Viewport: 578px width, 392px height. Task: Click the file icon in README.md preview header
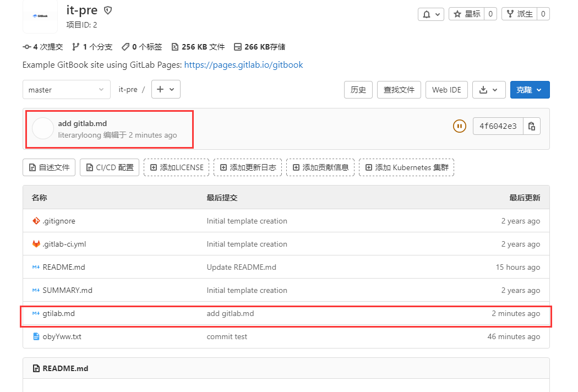coord(36,368)
